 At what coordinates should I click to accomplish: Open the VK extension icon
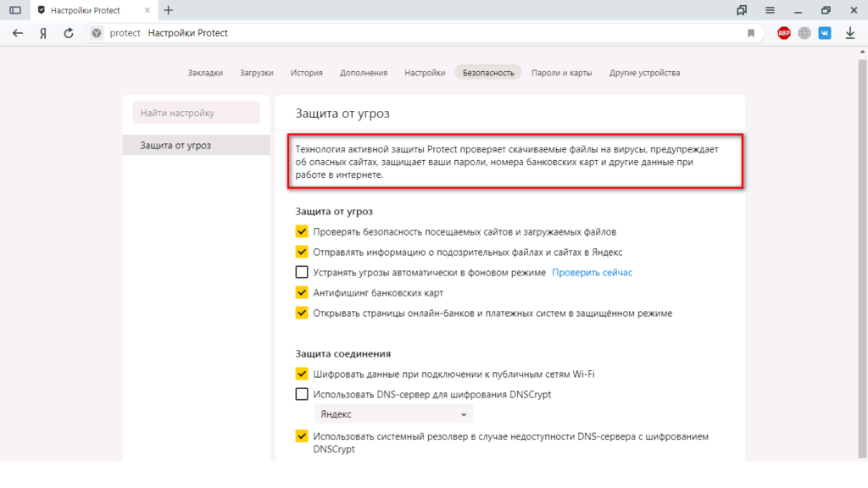click(825, 33)
